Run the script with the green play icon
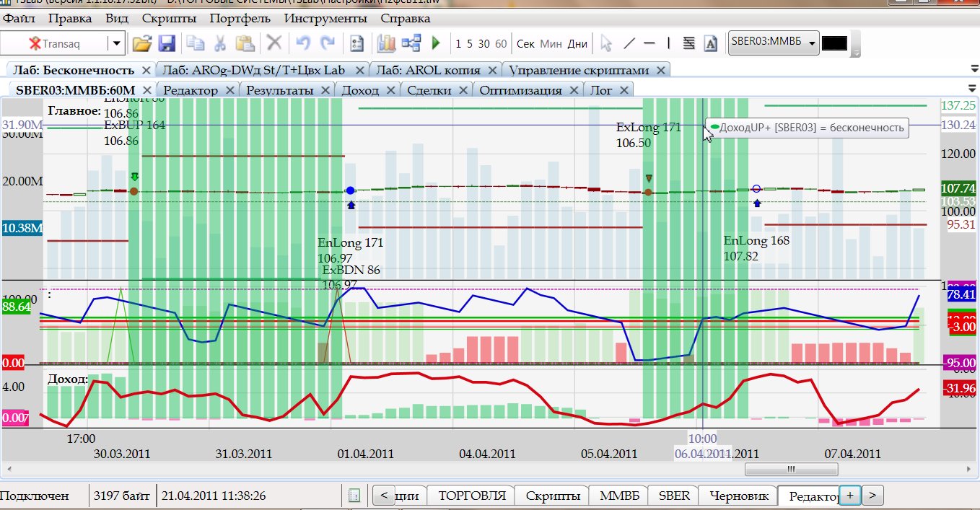This screenshot has height=510, width=980. tap(436, 43)
